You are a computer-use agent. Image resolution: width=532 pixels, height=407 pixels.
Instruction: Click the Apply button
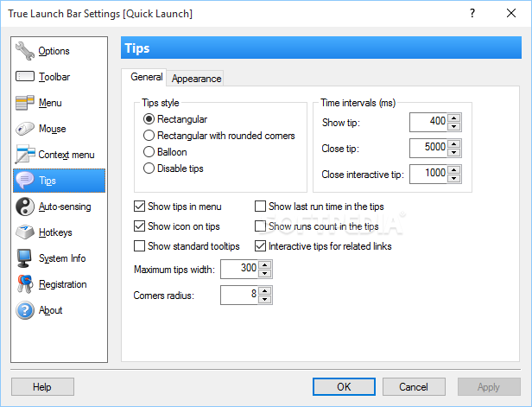point(489,386)
